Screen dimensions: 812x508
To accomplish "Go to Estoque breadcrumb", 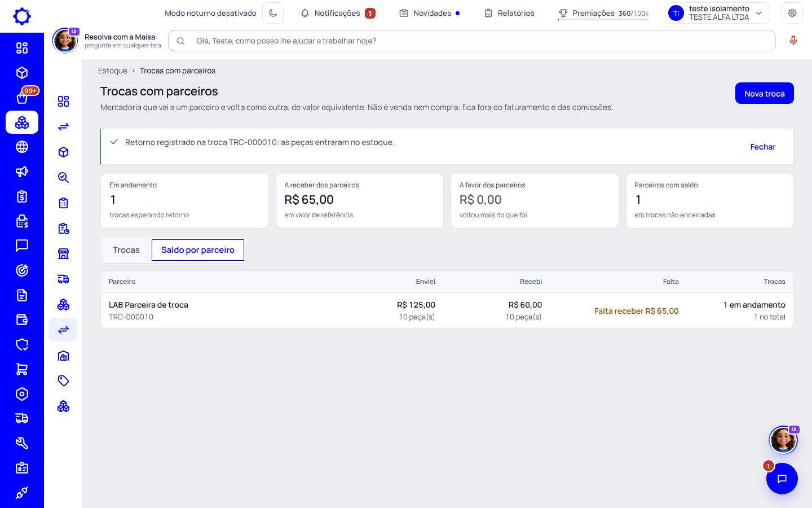I will pyautogui.click(x=113, y=71).
